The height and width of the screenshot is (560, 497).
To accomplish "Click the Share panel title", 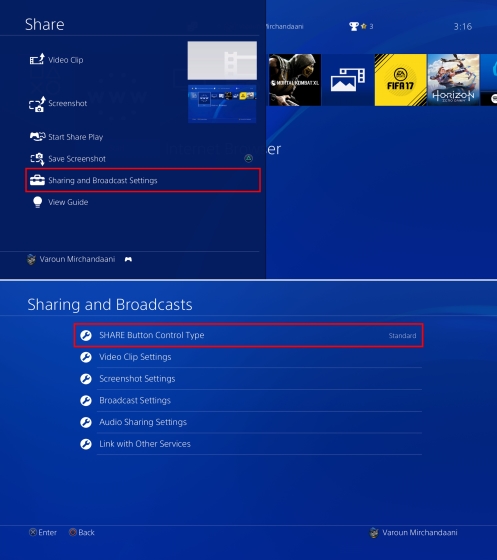I will tap(45, 24).
